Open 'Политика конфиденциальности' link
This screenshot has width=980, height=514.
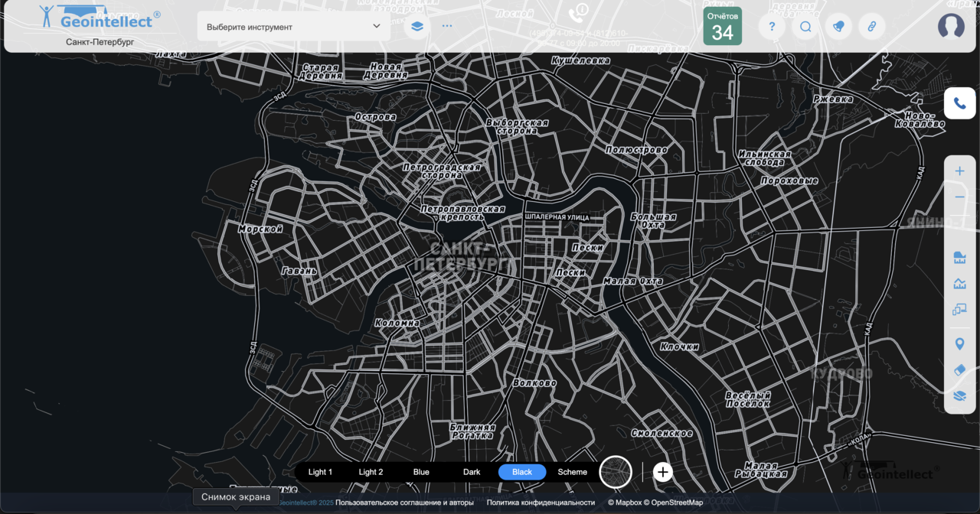pyautogui.click(x=541, y=503)
